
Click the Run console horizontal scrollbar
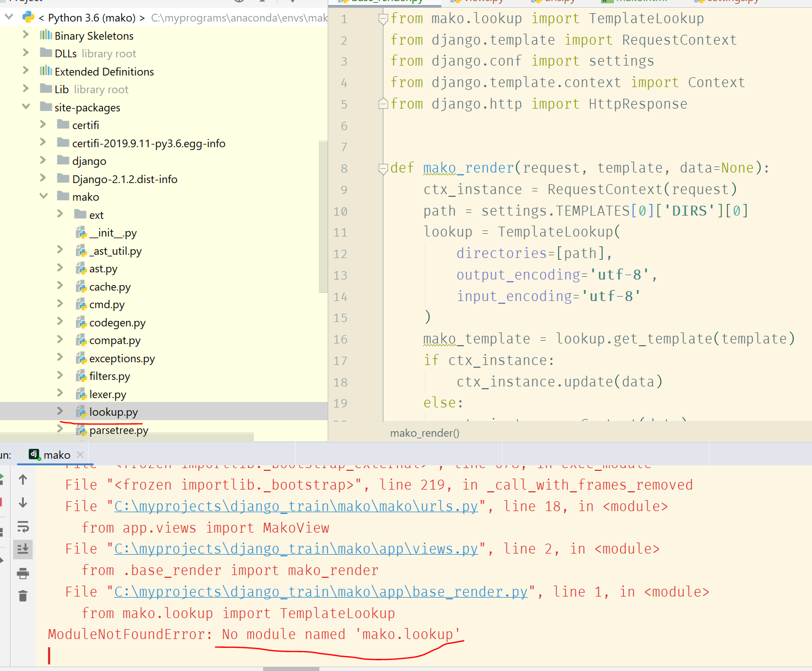291,669
